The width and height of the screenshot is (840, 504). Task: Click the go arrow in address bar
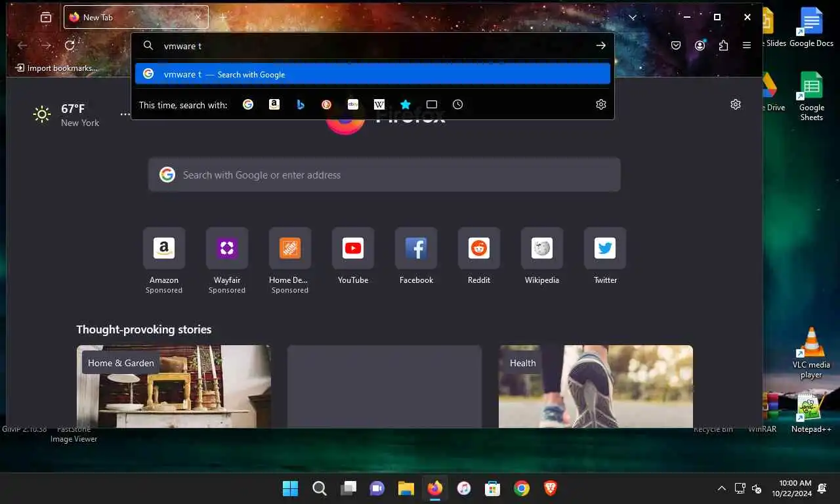[x=600, y=46]
